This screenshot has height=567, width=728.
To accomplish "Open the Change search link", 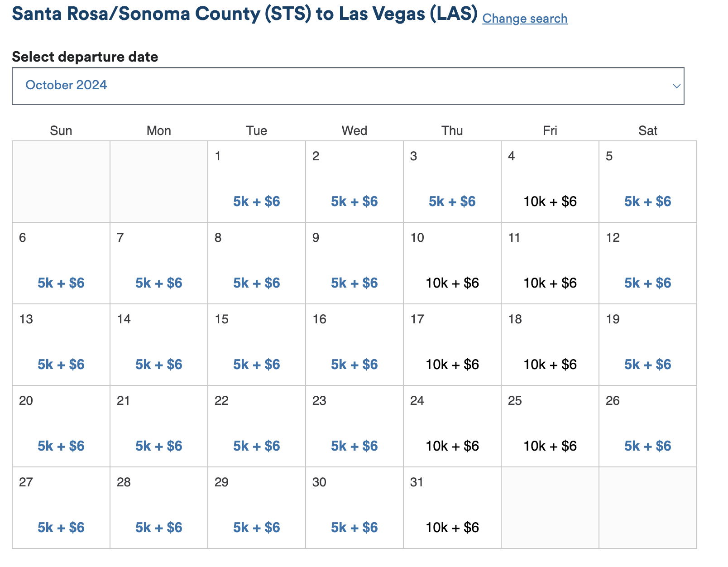I will coord(525,19).
